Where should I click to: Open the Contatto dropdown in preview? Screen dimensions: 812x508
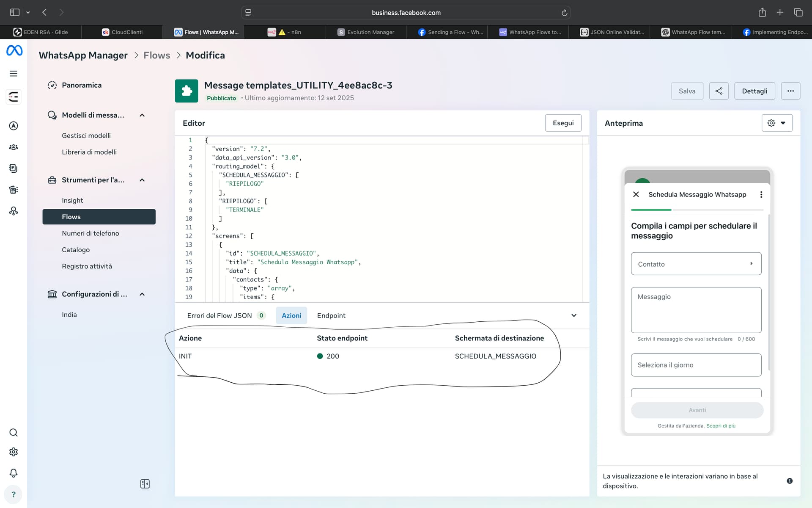(x=696, y=264)
